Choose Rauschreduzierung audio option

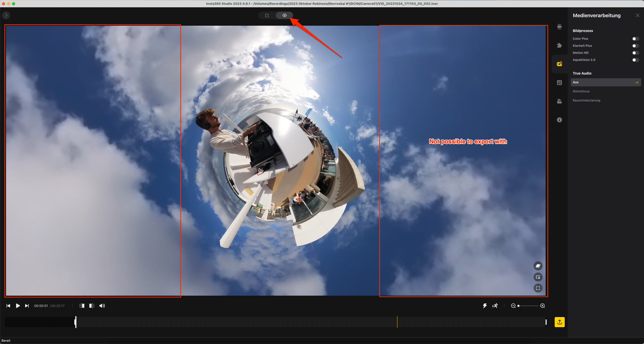pos(586,100)
